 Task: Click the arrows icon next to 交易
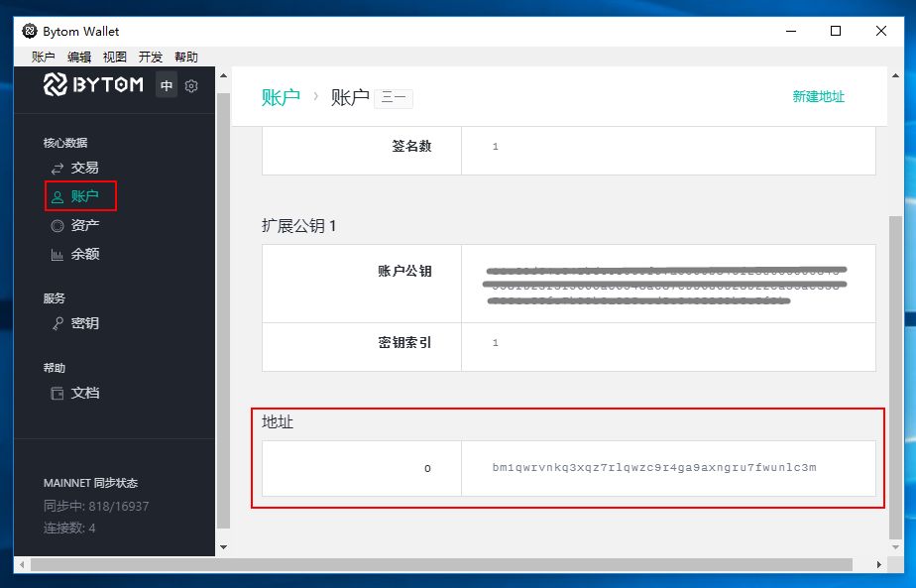(57, 169)
